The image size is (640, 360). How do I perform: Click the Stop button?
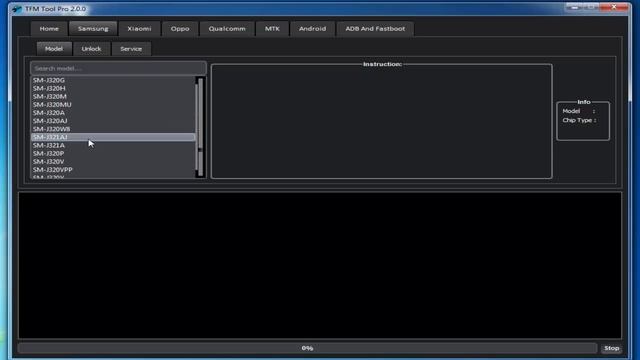pos(611,348)
